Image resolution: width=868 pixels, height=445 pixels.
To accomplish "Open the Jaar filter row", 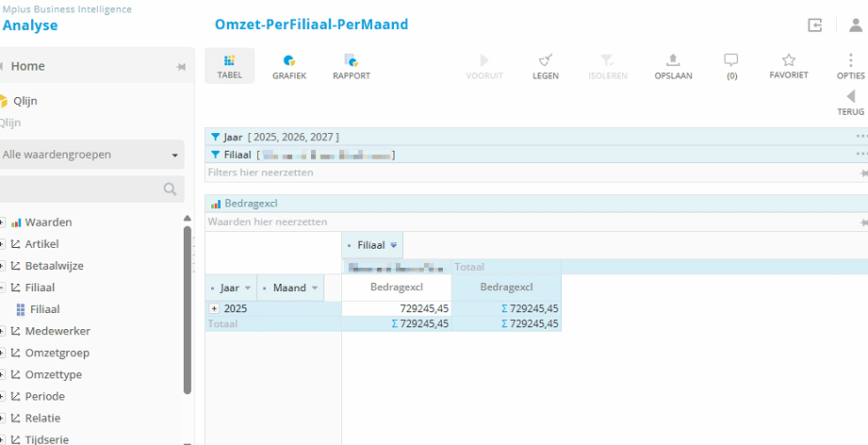I will pyautogui.click(x=536, y=137).
